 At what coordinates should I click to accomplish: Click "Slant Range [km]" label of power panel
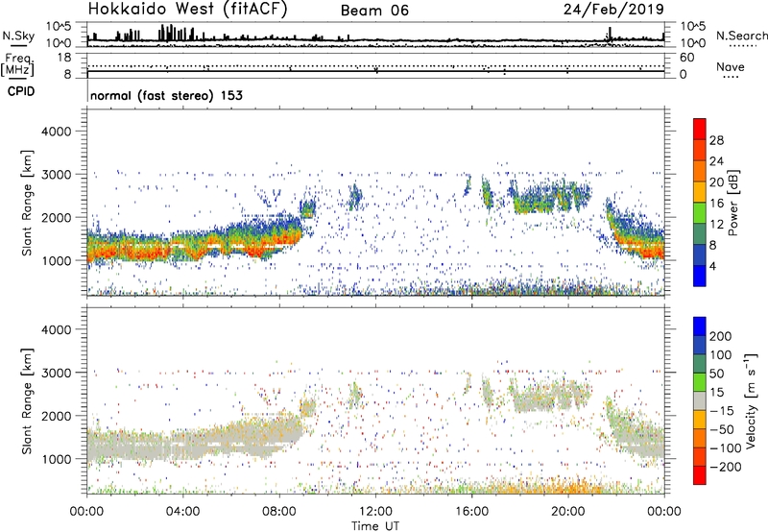[27, 203]
